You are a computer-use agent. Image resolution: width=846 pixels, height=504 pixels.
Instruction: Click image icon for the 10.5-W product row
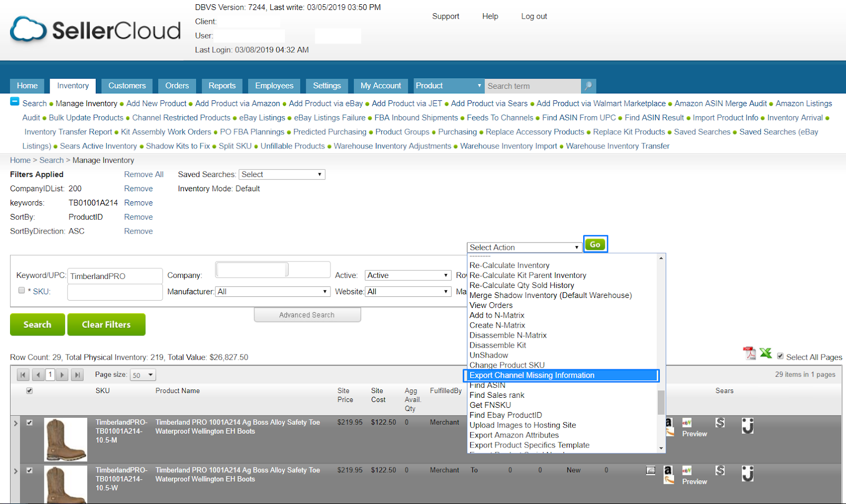pos(650,470)
